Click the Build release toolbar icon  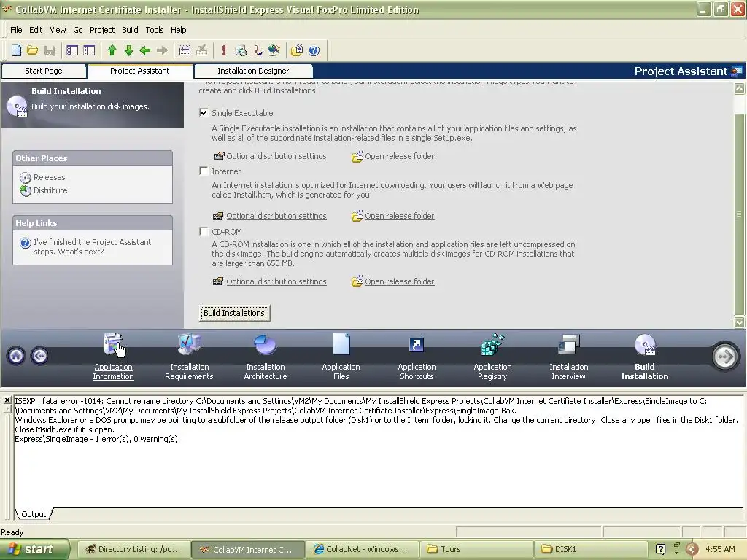tap(185, 50)
